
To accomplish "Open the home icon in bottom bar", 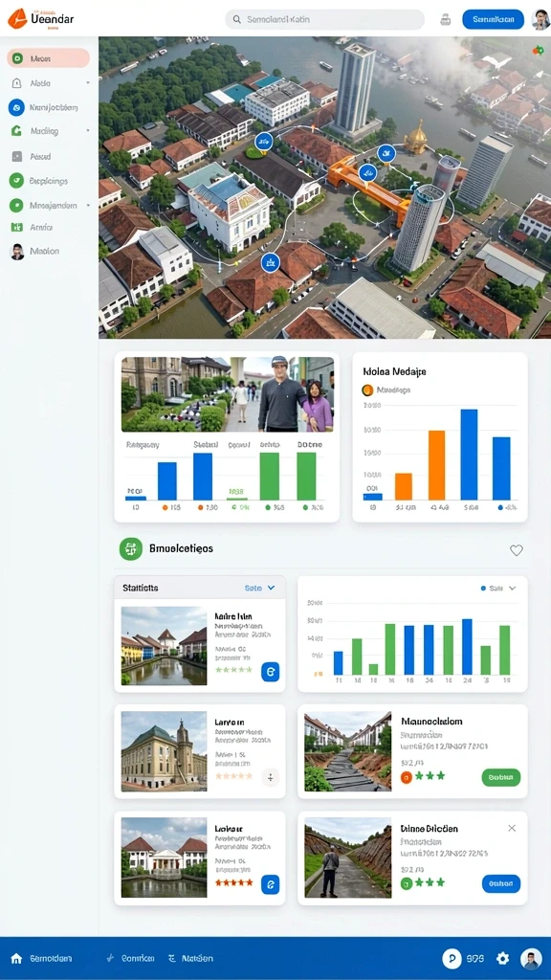I will 17,958.
